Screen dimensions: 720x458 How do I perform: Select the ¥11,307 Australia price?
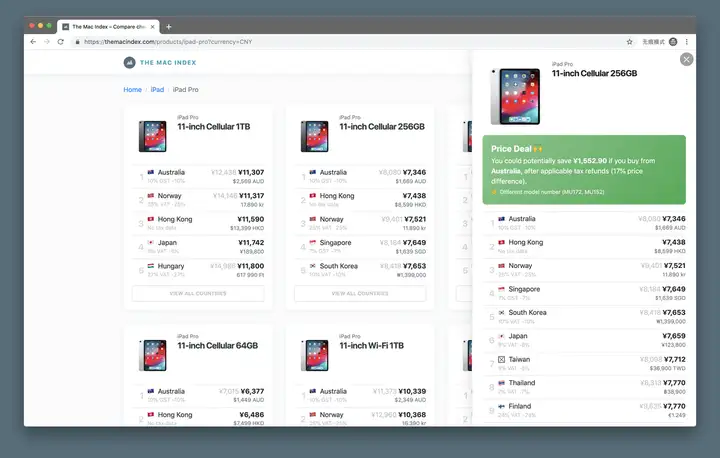coord(251,172)
